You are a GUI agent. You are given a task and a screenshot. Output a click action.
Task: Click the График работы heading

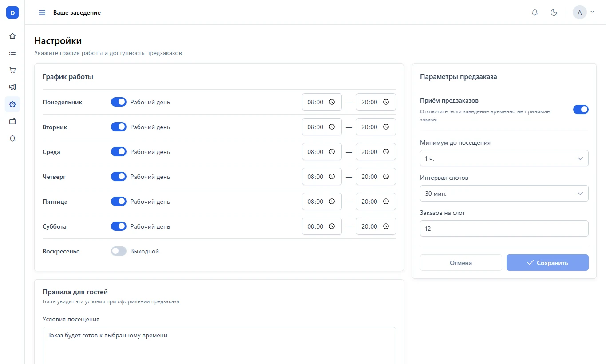pos(68,76)
